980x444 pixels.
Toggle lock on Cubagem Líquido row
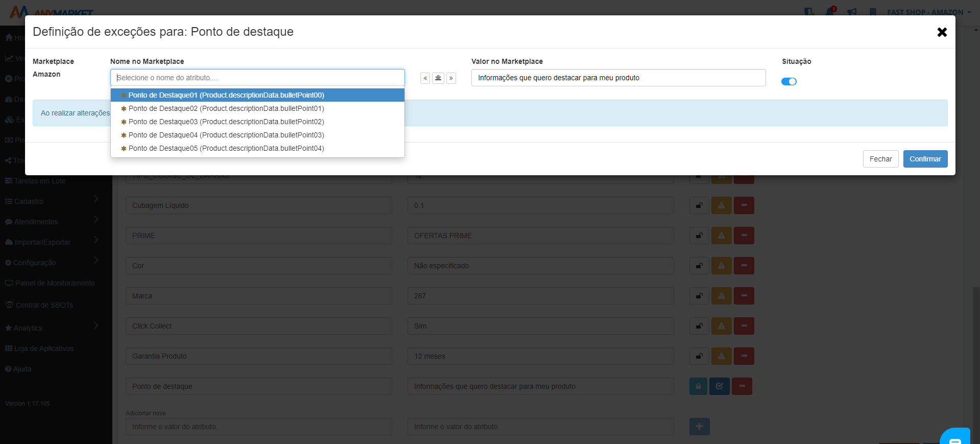(x=699, y=205)
